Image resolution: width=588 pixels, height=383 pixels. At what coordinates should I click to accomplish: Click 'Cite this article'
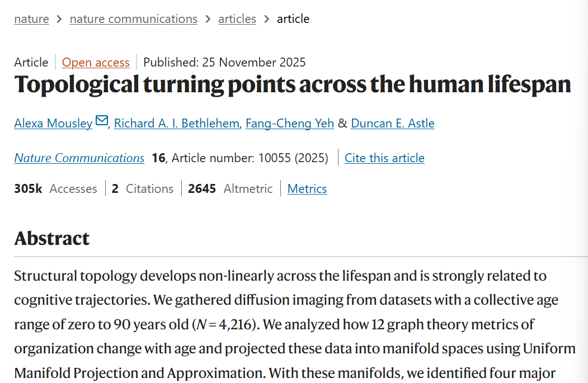[x=384, y=158]
